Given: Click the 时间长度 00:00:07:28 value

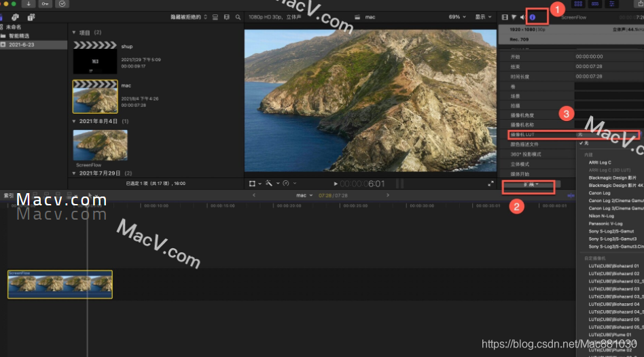Looking at the screenshot, I should [589, 76].
